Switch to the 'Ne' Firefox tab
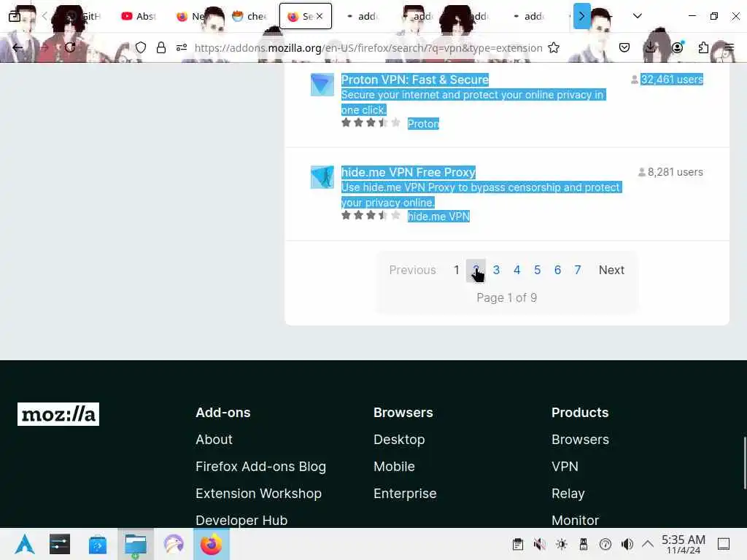Viewport: 747px width, 560px height. click(194, 16)
